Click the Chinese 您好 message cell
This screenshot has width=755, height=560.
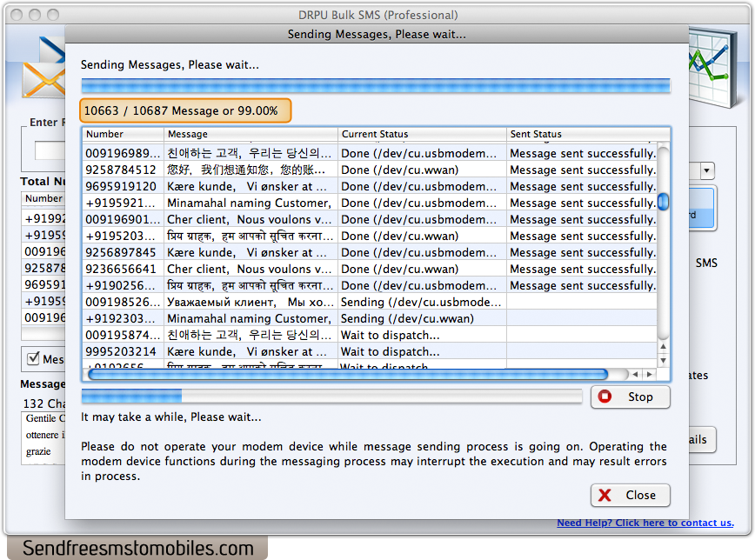point(251,170)
